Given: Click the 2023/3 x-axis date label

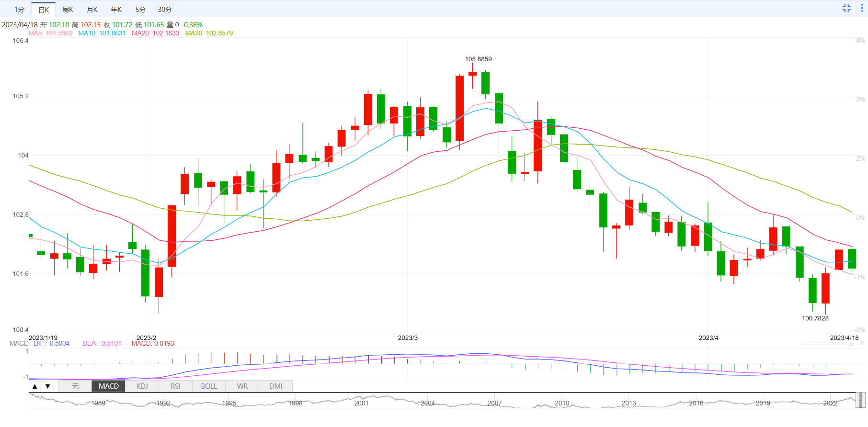Looking at the screenshot, I should click(x=408, y=337).
